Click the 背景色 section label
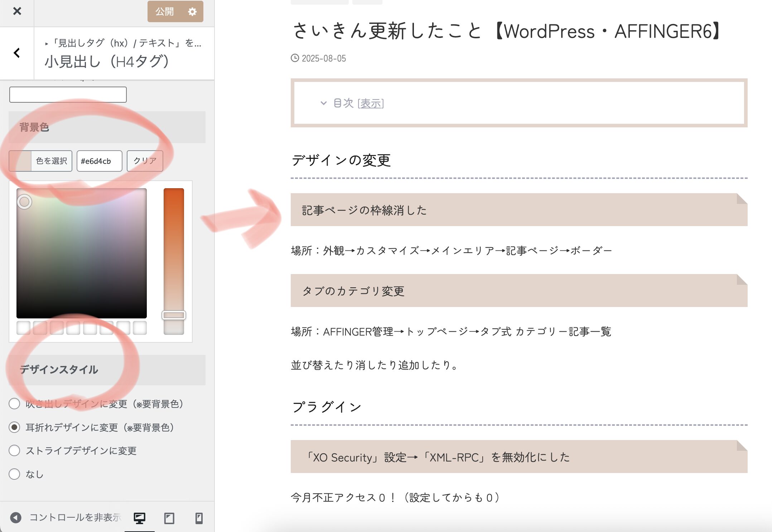Viewport: 772px width, 532px height. (34, 127)
